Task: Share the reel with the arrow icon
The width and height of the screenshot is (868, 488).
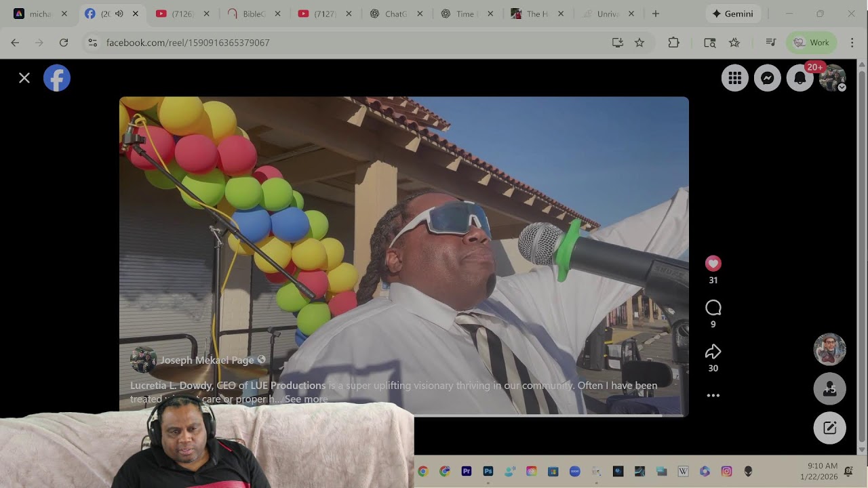Action: coord(713,351)
